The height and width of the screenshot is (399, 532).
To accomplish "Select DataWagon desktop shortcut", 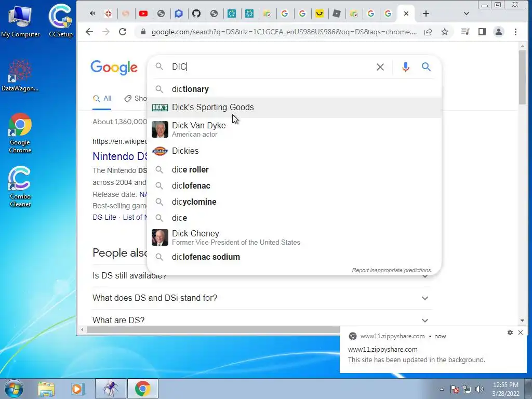I will [20, 75].
